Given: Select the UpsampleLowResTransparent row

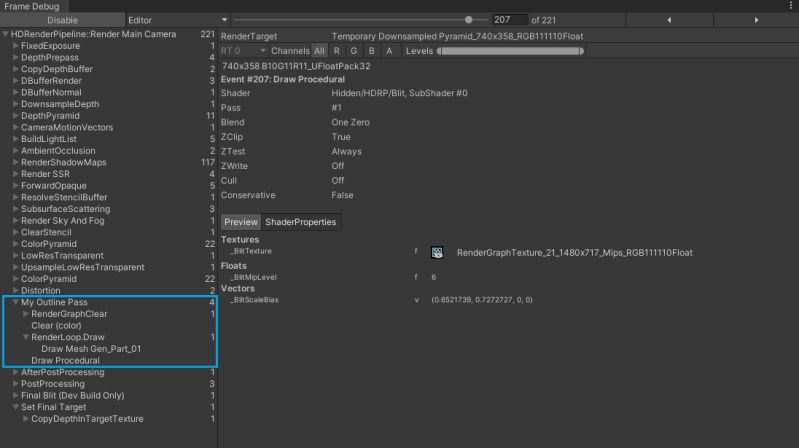Looking at the screenshot, I should (x=109, y=268).
